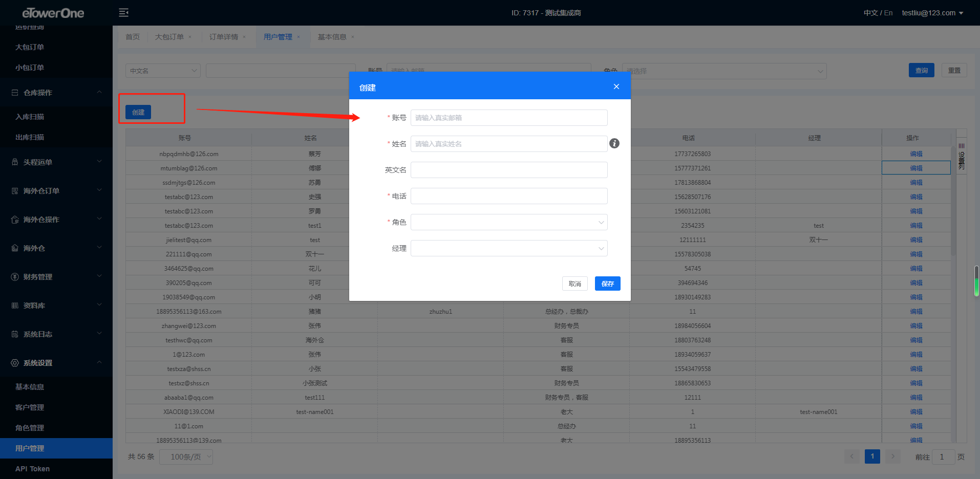Click the 系统日志 sidebar icon
Viewport: 980px width, 479px height.
[15, 334]
